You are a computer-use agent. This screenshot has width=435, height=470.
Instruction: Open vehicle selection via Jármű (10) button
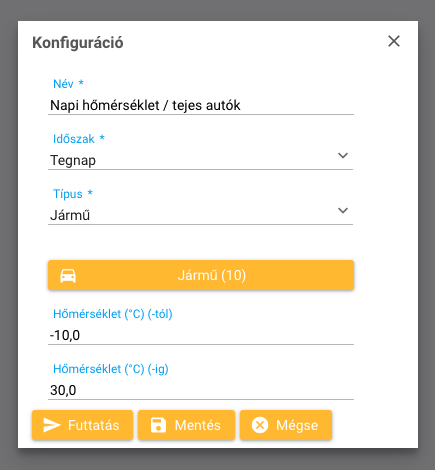tap(201, 275)
